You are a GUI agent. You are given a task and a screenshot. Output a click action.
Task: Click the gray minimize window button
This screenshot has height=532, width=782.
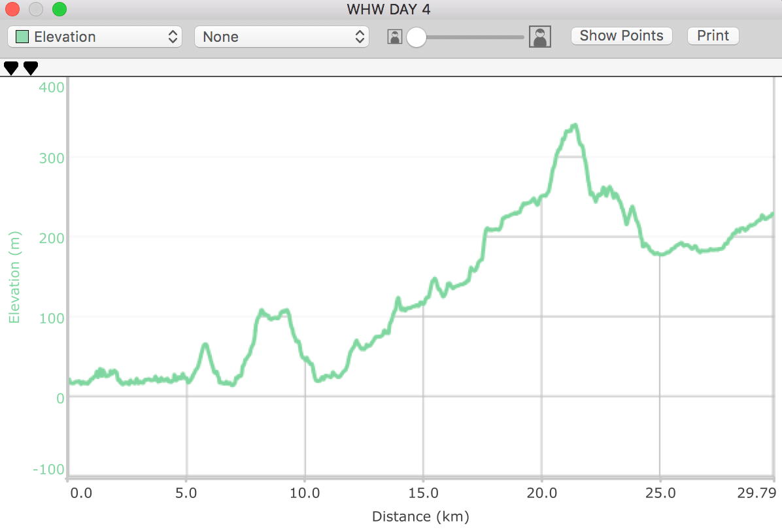[36, 9]
